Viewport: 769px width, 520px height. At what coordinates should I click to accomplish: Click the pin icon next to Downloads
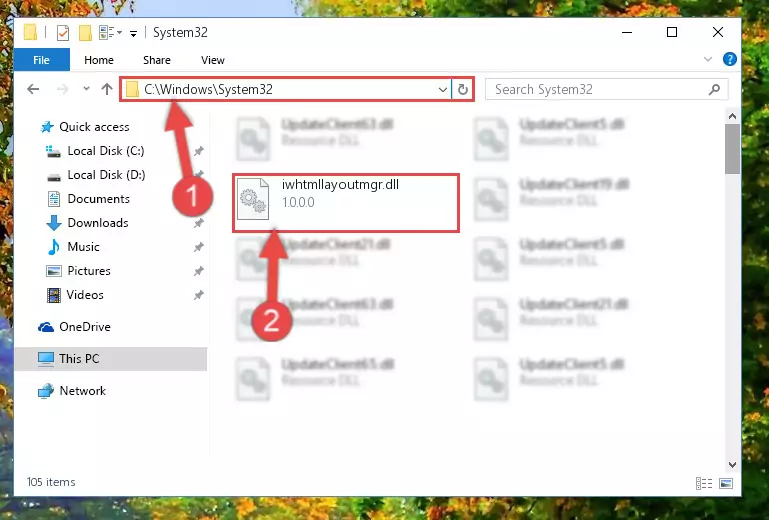tap(199, 223)
